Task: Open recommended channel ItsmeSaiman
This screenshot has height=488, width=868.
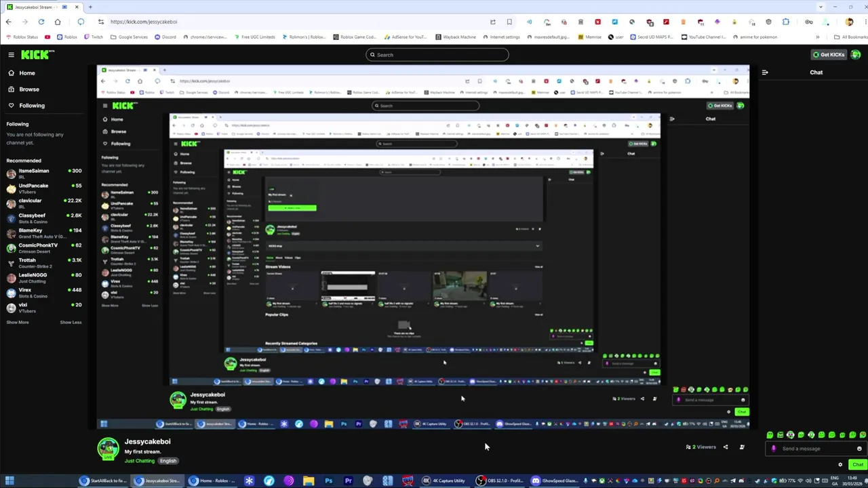Action: point(43,174)
